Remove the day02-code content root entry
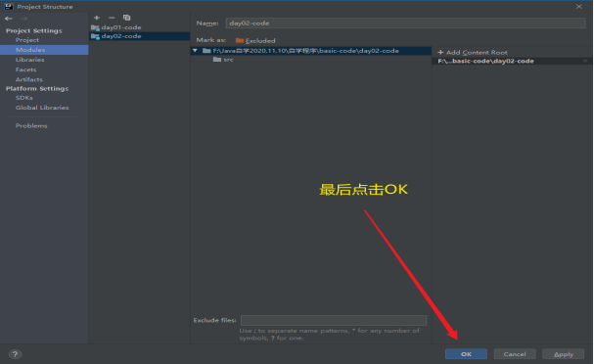594x364 pixels. pyautogui.click(x=585, y=61)
